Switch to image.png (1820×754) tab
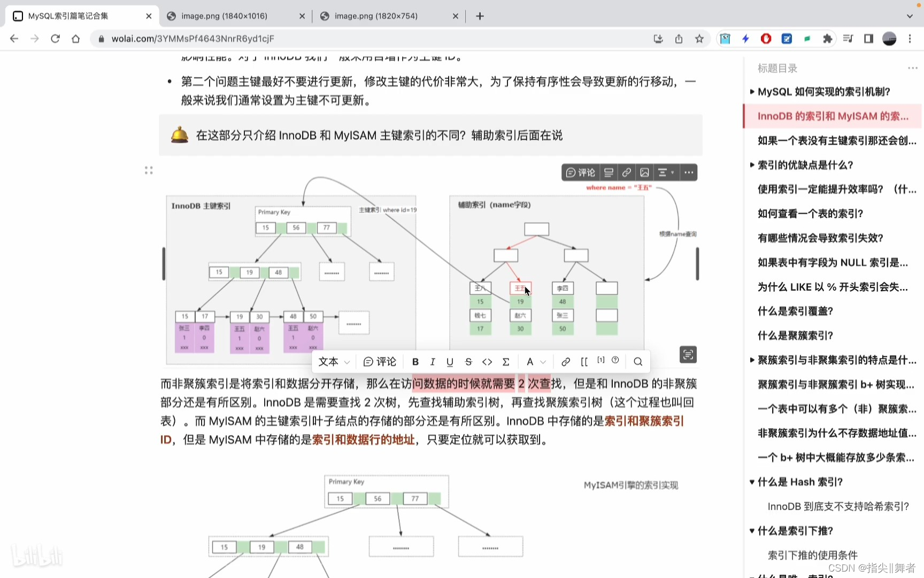924x578 pixels. (389, 16)
